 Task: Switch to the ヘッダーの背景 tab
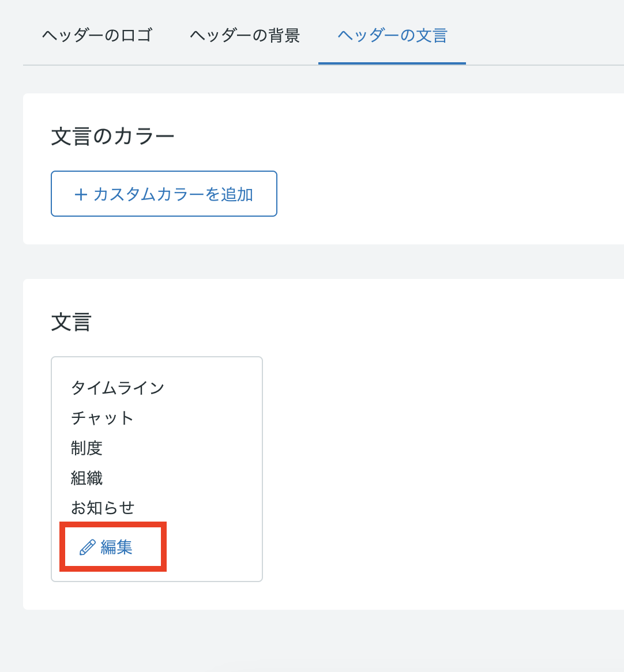[x=245, y=35]
